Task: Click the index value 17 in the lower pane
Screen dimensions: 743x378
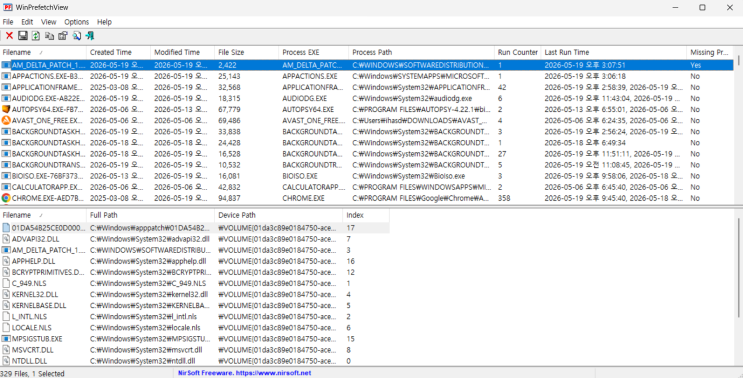Action: (351, 228)
